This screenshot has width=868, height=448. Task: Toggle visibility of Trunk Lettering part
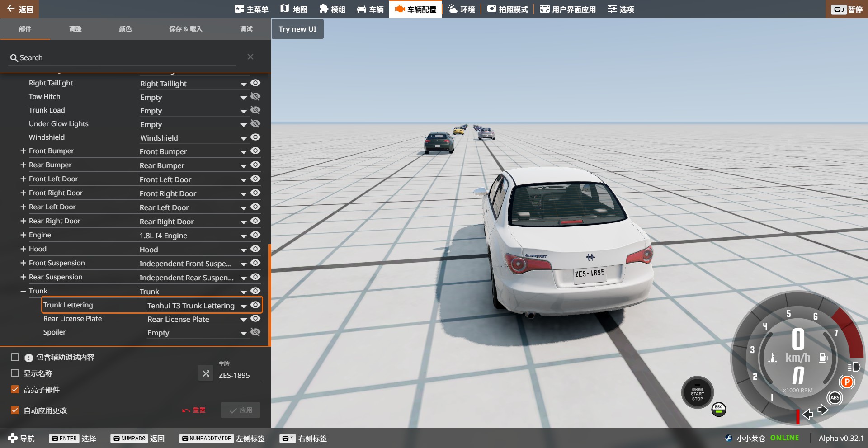tap(255, 305)
